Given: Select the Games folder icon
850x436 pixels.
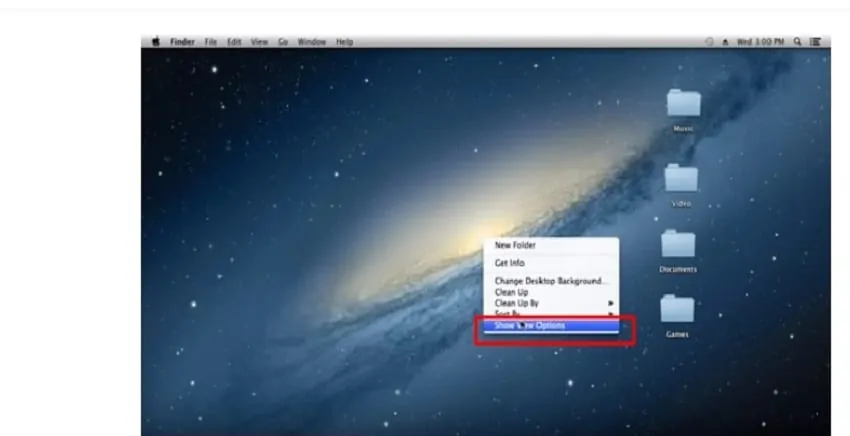Looking at the screenshot, I should pos(677,309).
